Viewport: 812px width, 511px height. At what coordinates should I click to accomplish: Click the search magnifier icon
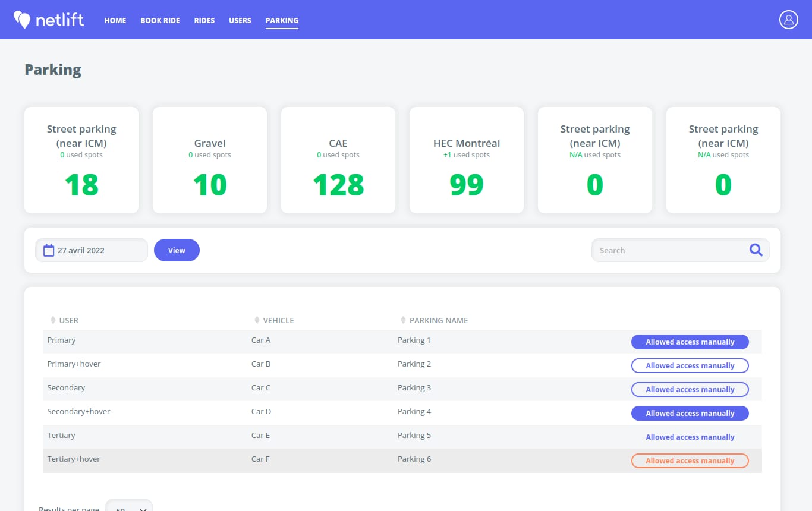pos(756,250)
